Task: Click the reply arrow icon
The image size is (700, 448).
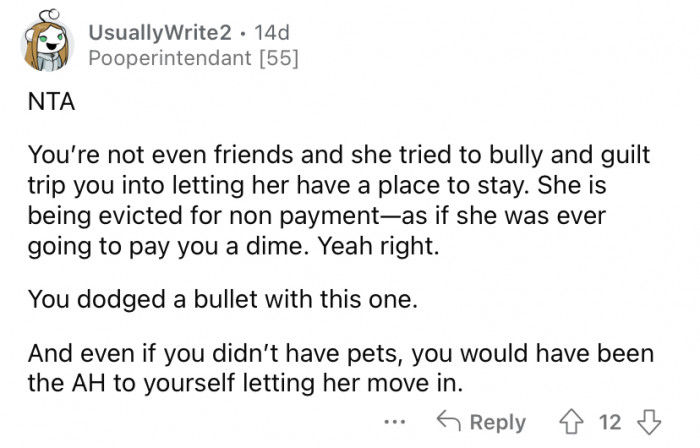Action: pyautogui.click(x=449, y=421)
